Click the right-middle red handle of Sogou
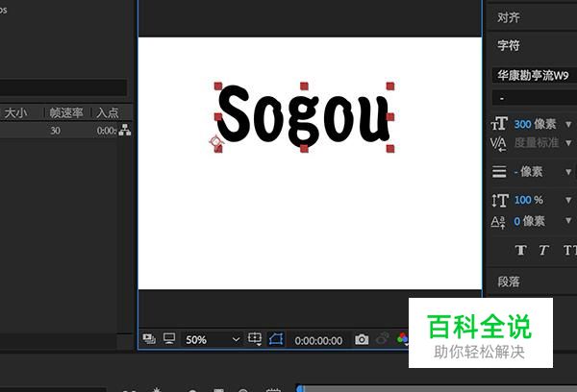 point(390,117)
